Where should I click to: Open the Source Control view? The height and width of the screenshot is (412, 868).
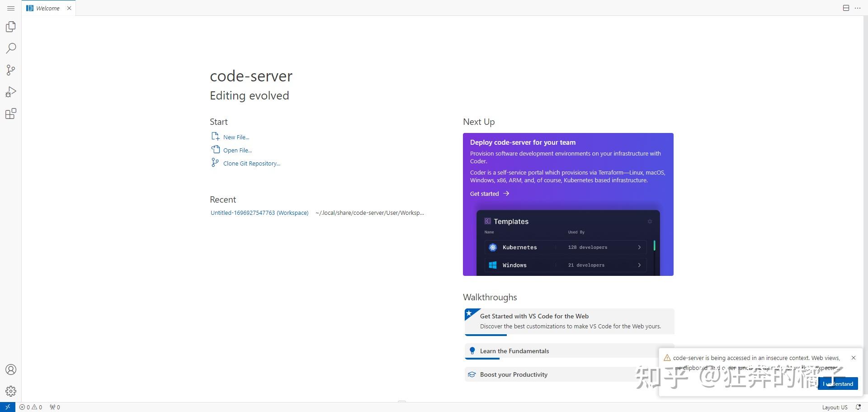(11, 70)
